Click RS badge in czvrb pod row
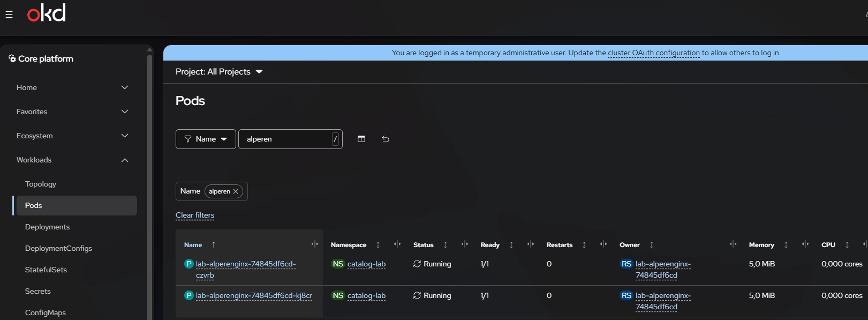 [x=627, y=264]
